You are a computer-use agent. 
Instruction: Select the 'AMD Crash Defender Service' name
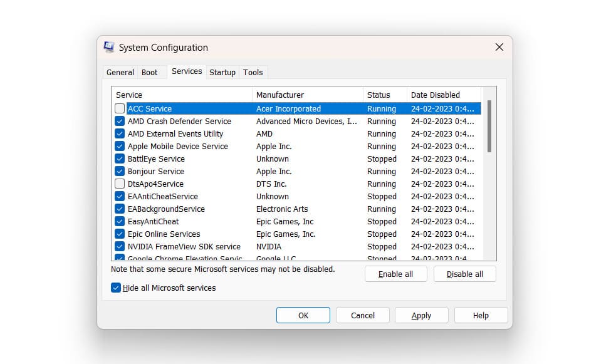coord(179,122)
